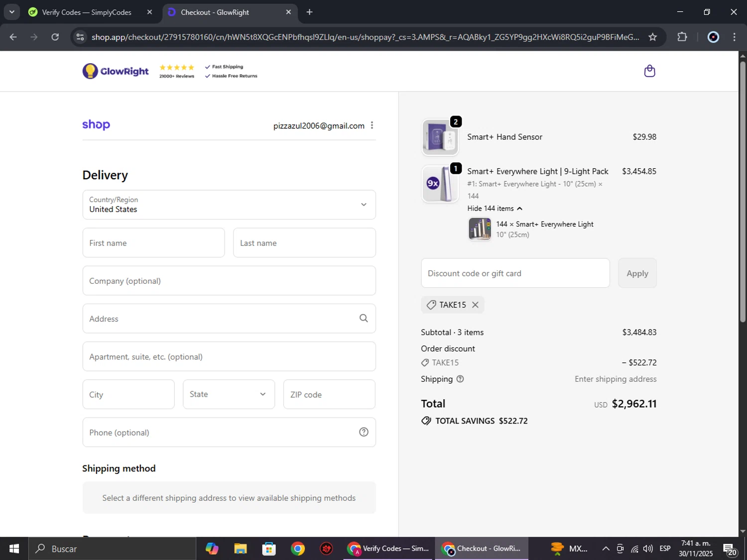Open the notifications center icon
Viewport: 747px width, 560px height.
pyautogui.click(x=730, y=549)
